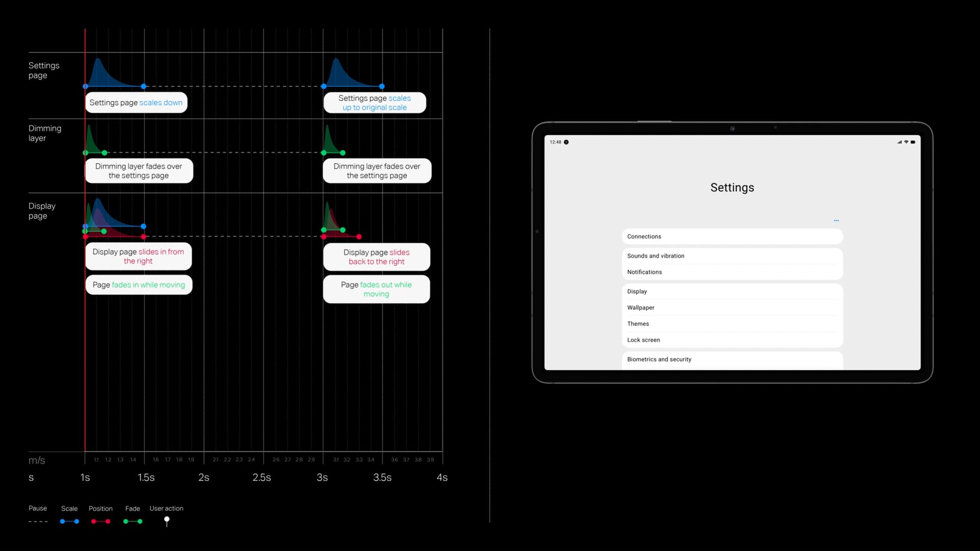980x551 pixels.
Task: Select Display page red position keyframe at 1.5s
Action: 144,237
